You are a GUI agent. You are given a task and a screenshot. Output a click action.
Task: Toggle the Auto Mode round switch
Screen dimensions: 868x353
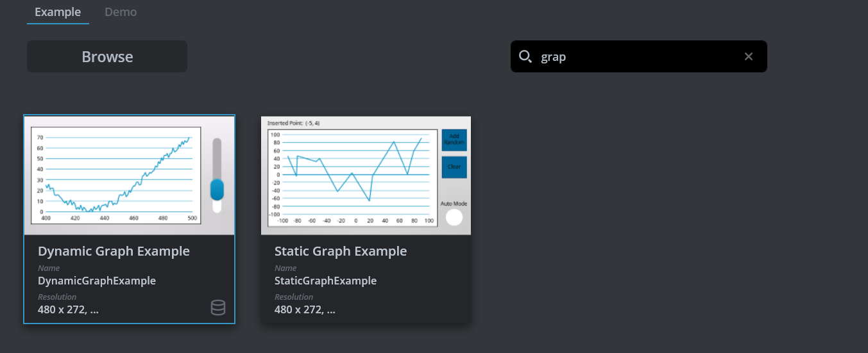pos(454,218)
